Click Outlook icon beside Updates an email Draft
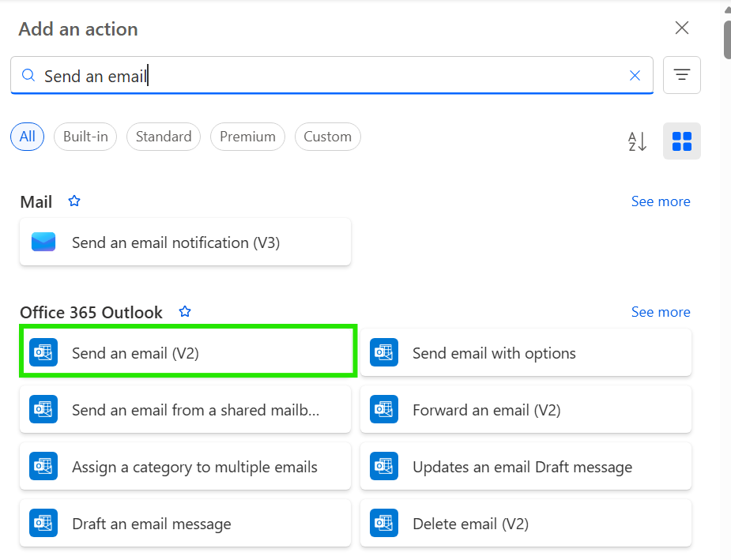 384,466
